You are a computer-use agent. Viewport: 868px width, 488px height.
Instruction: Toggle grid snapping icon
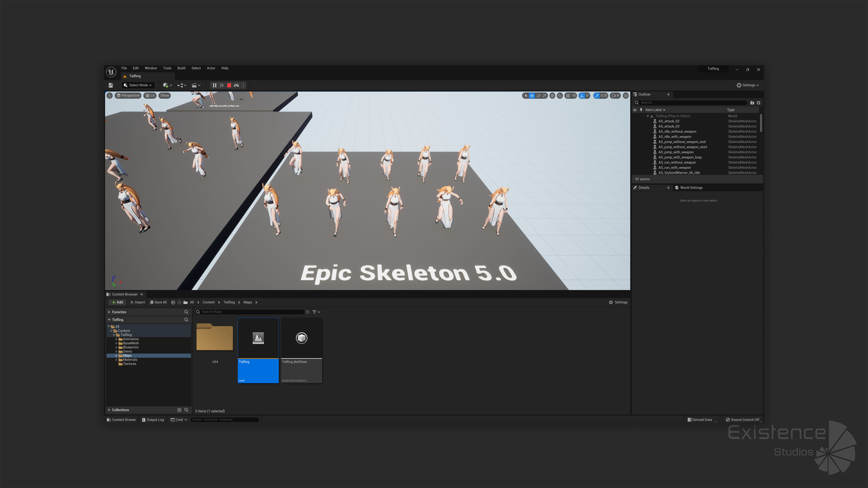[568, 96]
